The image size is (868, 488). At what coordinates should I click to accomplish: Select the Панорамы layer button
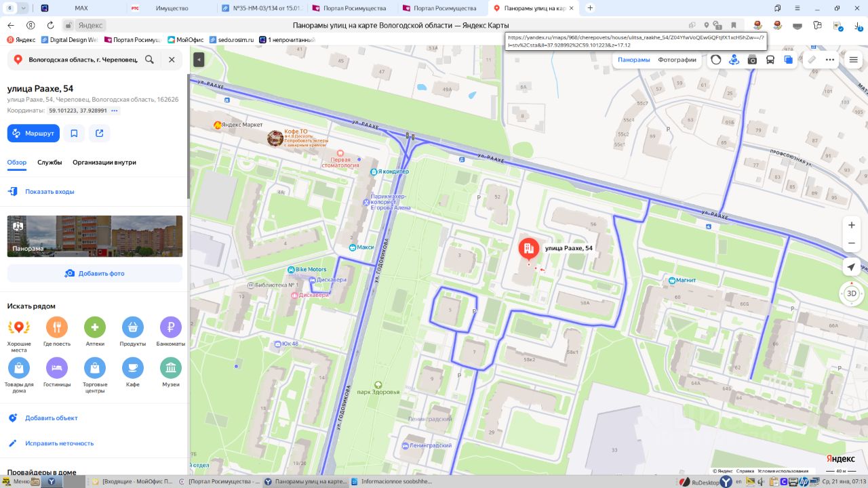pos(634,60)
